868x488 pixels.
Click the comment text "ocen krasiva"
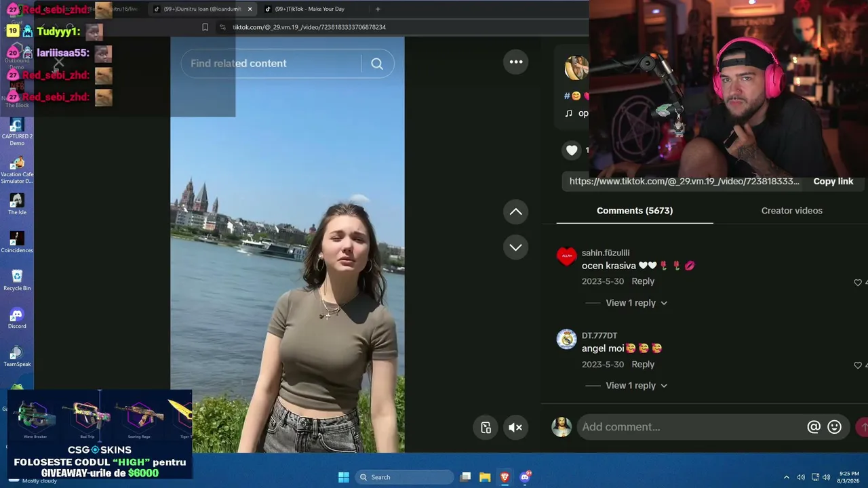[x=609, y=266]
